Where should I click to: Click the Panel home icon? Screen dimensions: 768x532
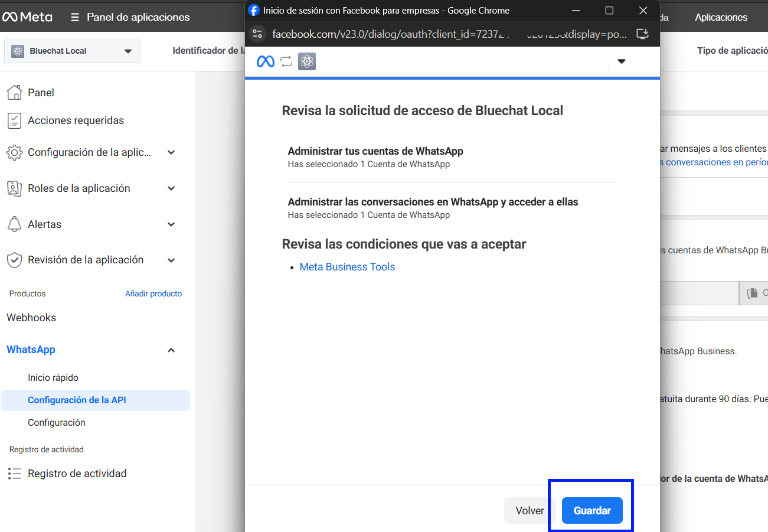coord(14,92)
